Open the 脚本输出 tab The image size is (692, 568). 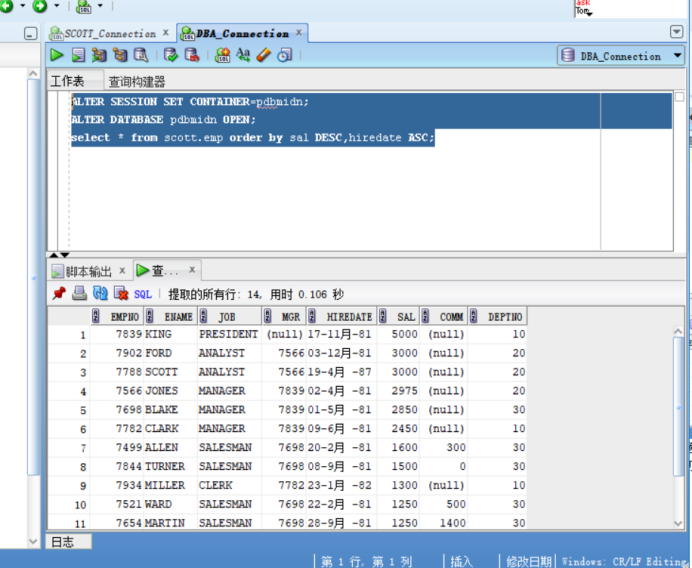(x=89, y=271)
